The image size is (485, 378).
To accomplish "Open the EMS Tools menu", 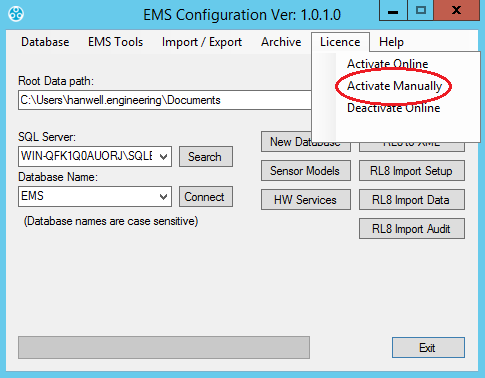I will (x=116, y=42).
